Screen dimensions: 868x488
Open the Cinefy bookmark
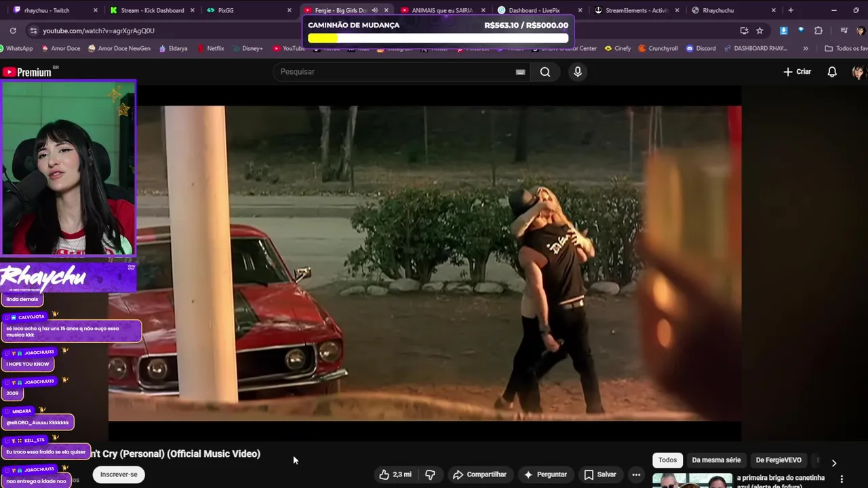pyautogui.click(x=617, y=48)
